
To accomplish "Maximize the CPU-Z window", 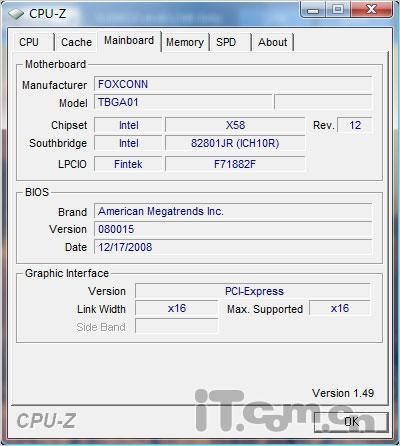I will (x=338, y=9).
